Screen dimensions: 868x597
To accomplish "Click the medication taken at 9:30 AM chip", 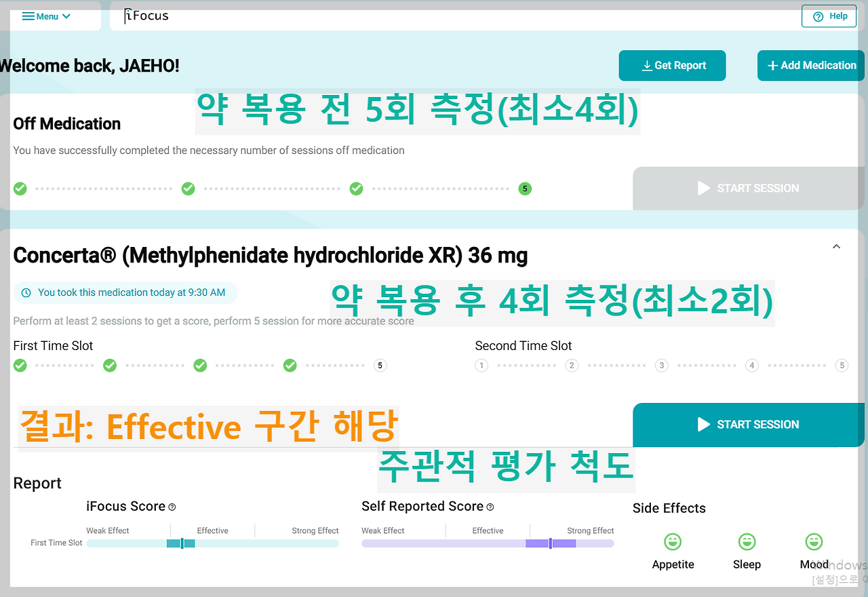I will [125, 293].
